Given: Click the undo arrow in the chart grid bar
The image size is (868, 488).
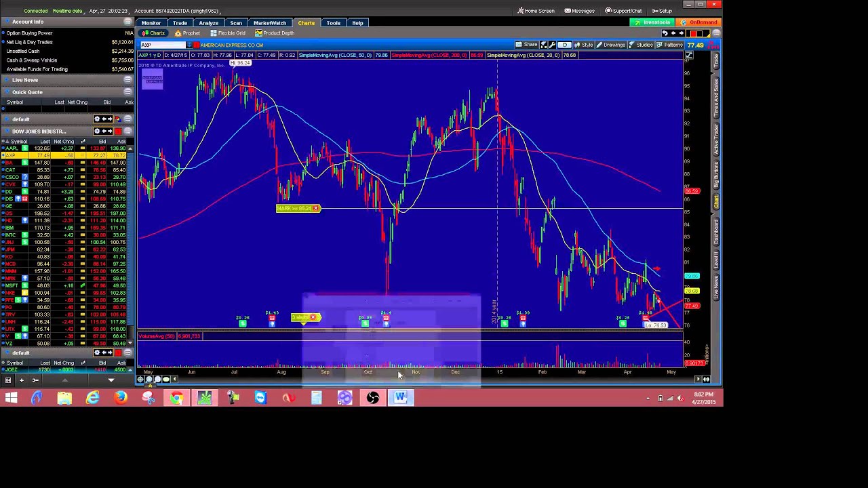Looking at the screenshot, I should [665, 33].
